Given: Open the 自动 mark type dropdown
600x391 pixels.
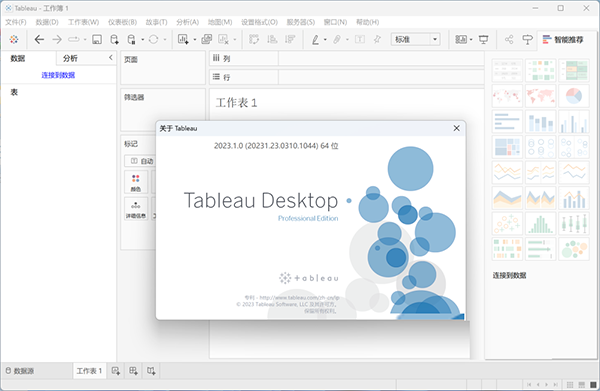Looking at the screenshot, I should coord(140,161).
